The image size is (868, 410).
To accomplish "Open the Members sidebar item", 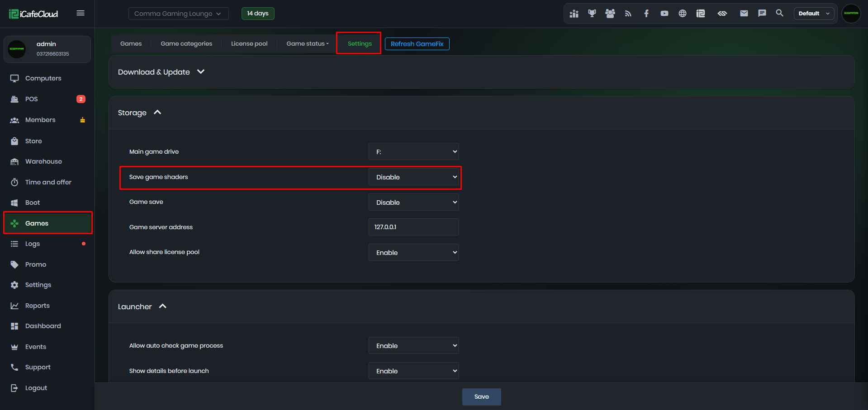I will pyautogui.click(x=47, y=120).
